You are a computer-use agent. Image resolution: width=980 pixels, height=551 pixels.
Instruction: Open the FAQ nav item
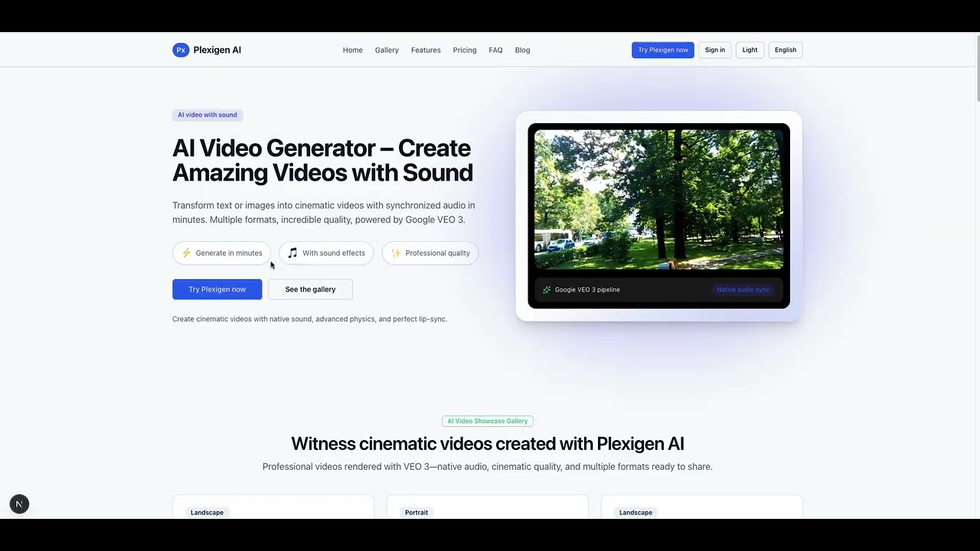496,50
